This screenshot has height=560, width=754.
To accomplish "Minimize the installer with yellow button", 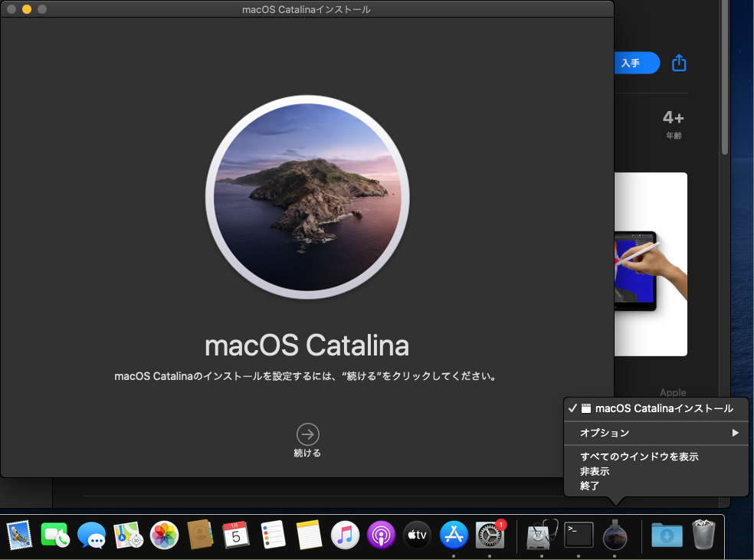I will click(x=27, y=9).
